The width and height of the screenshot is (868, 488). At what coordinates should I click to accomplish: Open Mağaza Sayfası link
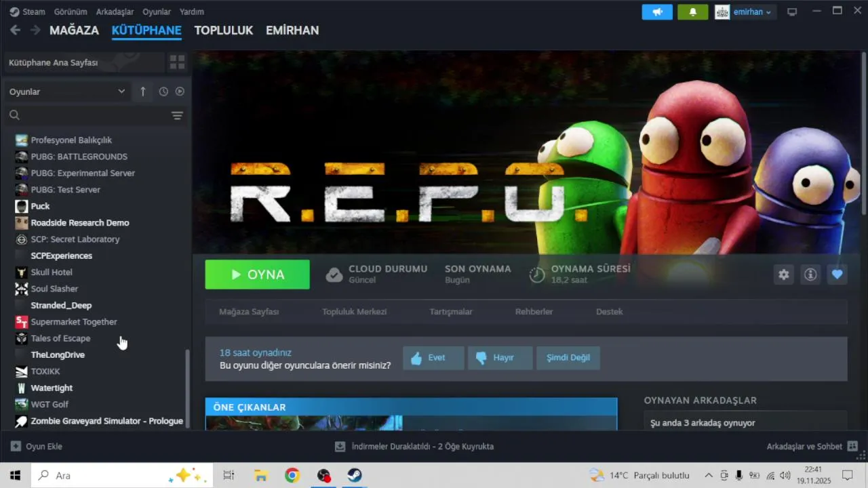pos(249,312)
